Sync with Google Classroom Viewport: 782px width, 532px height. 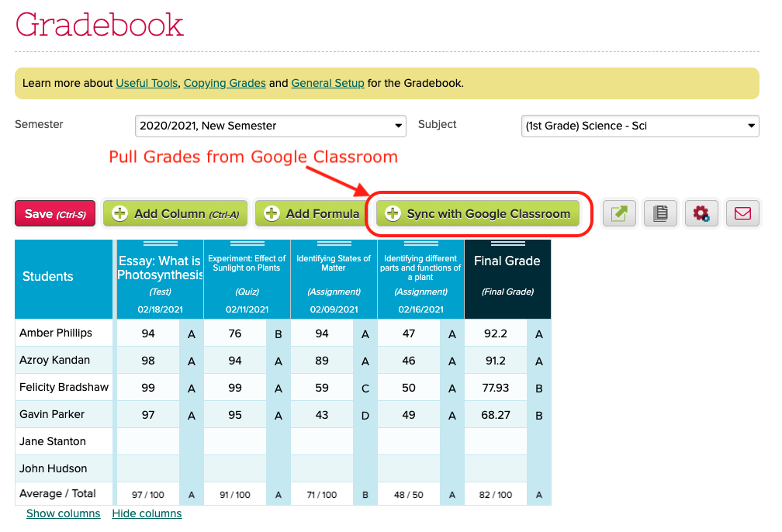tap(478, 213)
